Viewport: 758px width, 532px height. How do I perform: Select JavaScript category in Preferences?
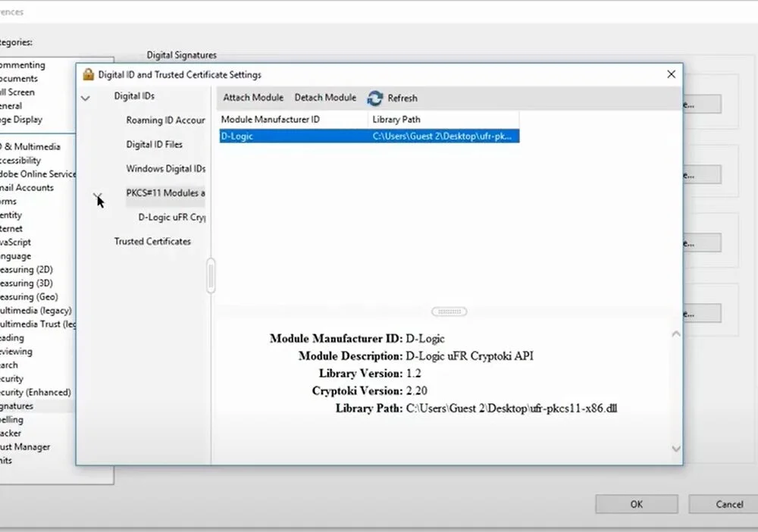15,242
